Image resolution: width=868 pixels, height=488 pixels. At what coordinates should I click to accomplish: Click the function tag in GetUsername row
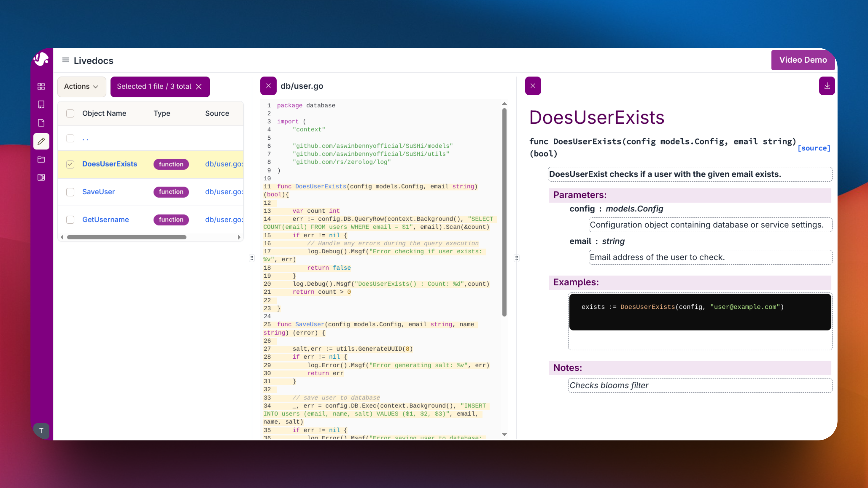(171, 220)
